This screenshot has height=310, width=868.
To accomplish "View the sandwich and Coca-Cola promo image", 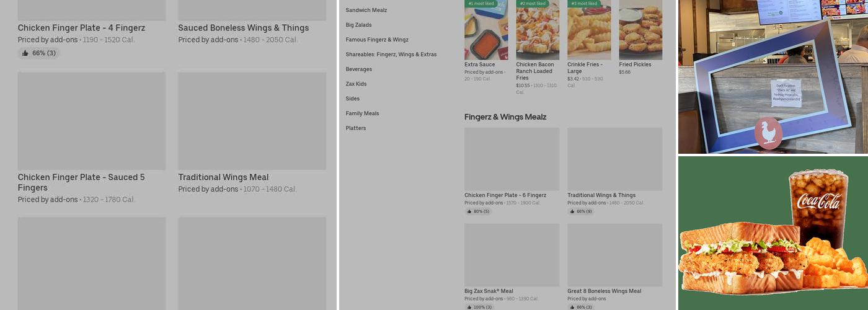I will click(773, 233).
